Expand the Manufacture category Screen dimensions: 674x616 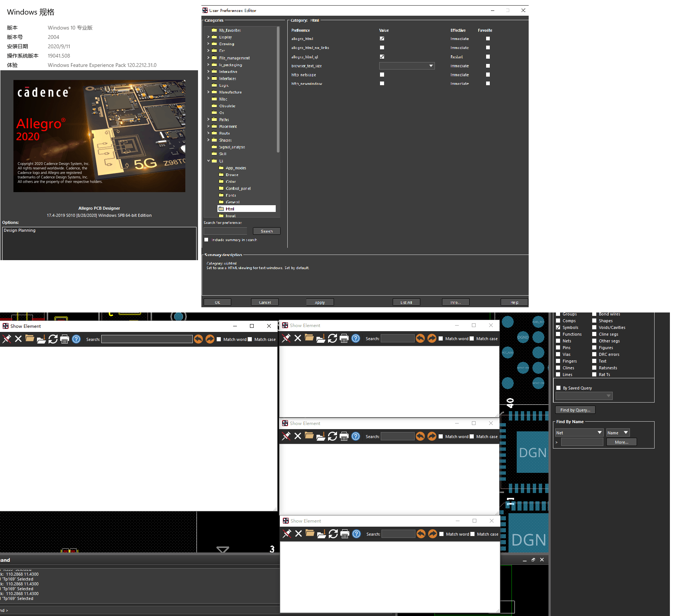(208, 92)
